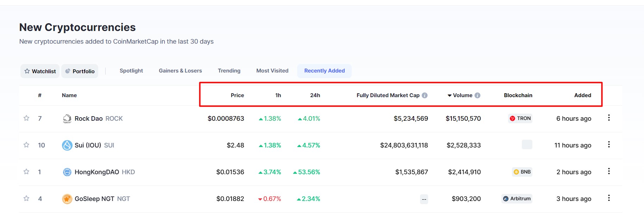Open more options for Sui (IOU) row
Viewport: 644px width, 214px height.
[x=609, y=145]
